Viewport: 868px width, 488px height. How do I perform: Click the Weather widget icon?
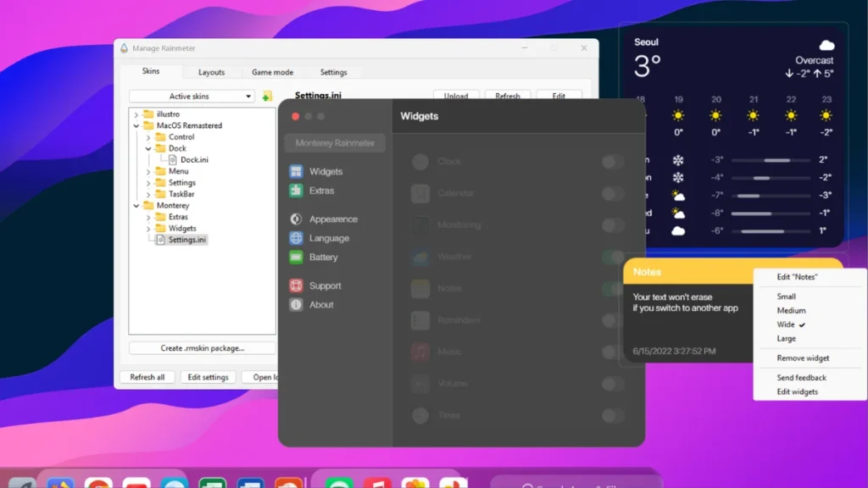[x=420, y=257]
